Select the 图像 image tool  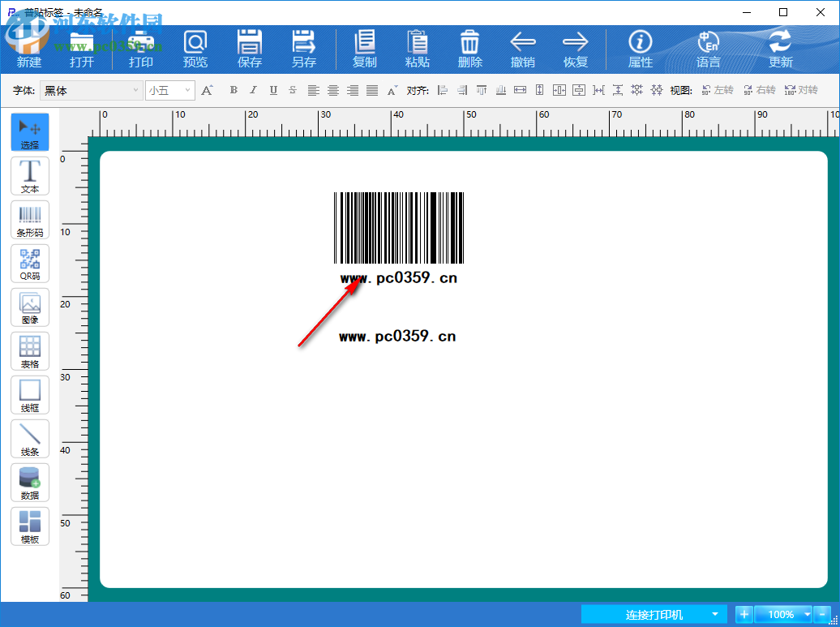(x=30, y=307)
